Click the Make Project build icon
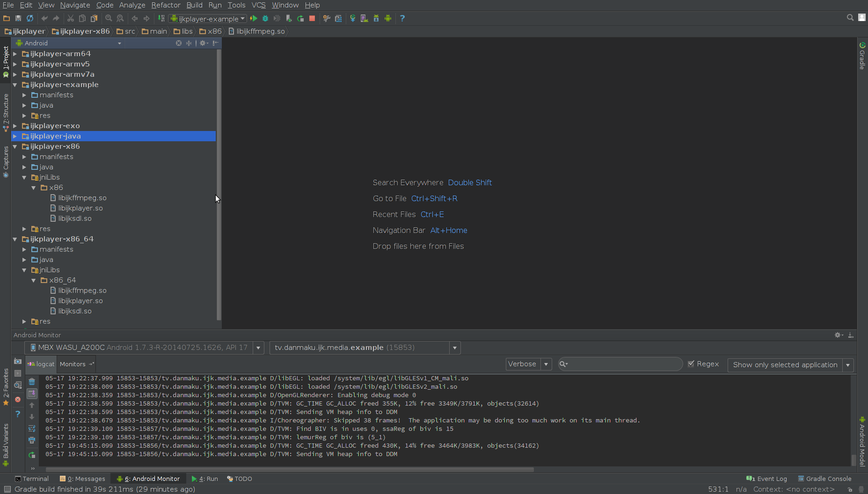The image size is (868, 494). 161,18
